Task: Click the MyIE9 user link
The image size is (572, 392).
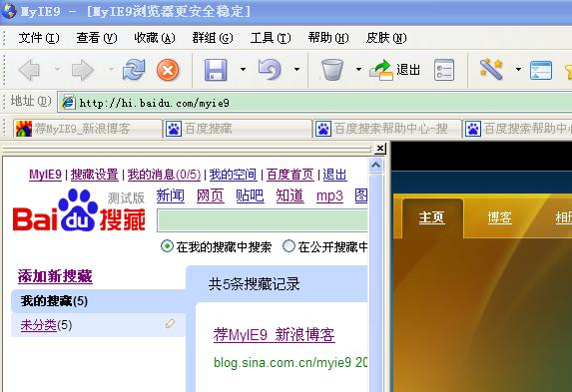Action: point(45,175)
